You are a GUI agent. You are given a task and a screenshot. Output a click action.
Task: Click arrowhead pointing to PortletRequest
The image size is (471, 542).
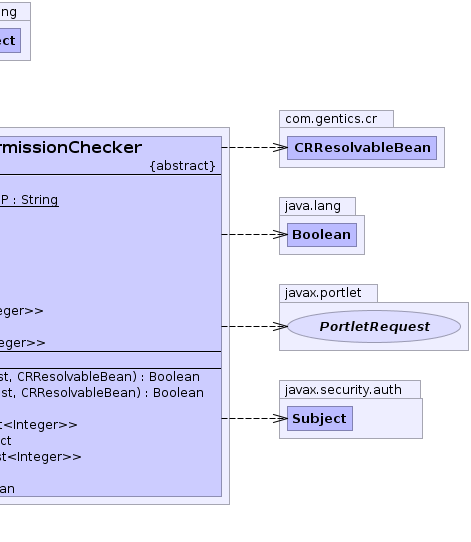coord(280,326)
